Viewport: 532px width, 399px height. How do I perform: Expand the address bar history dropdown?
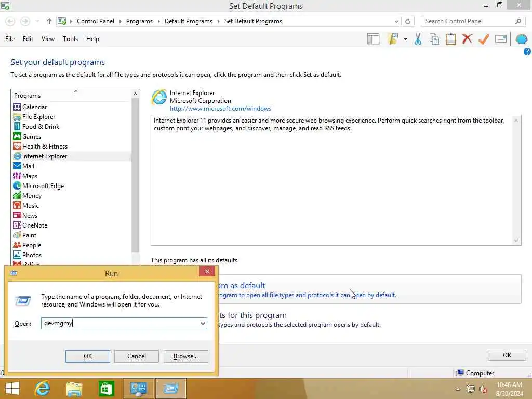396,21
